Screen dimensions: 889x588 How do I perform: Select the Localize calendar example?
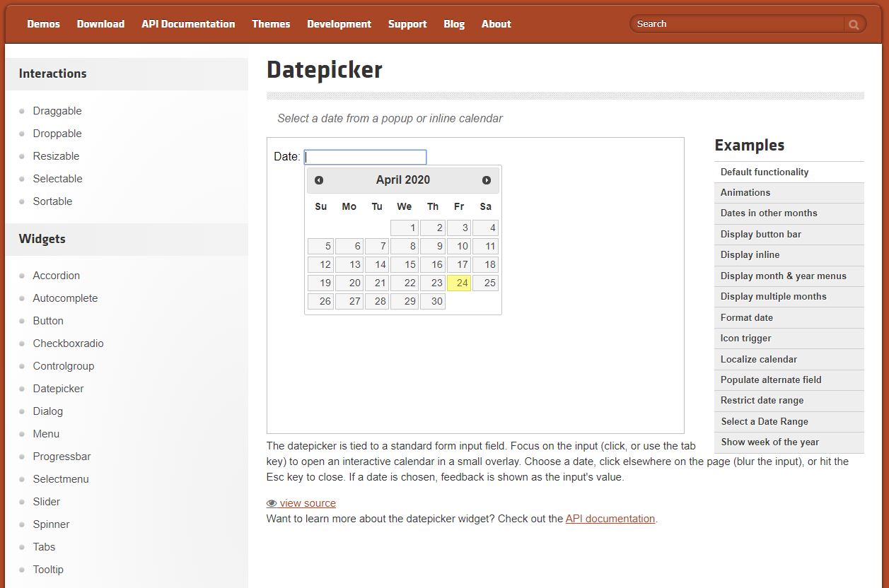789,360
